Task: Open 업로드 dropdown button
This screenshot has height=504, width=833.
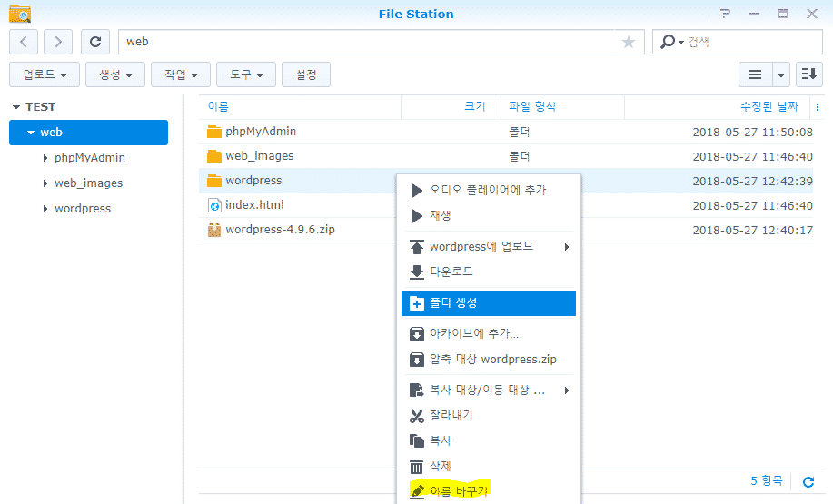Action: pos(45,74)
